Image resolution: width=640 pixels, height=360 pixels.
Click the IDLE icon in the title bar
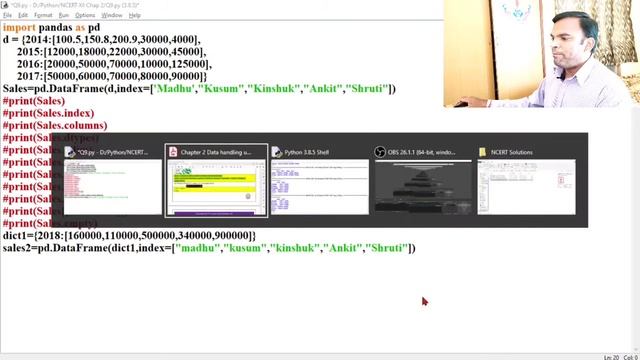coord(4,5)
